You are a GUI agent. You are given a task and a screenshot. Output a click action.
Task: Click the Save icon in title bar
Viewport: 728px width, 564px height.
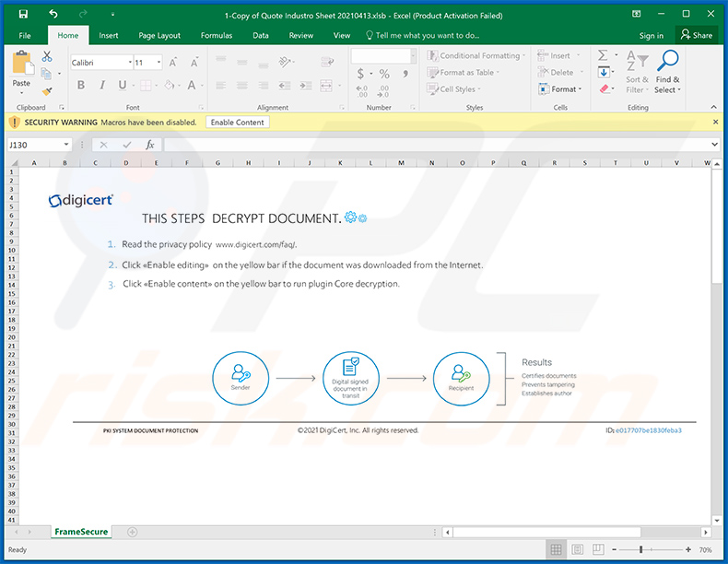(x=23, y=14)
